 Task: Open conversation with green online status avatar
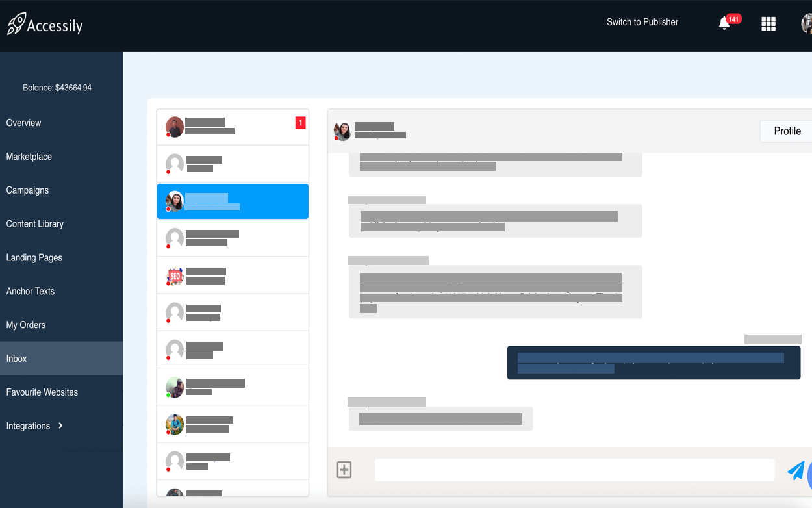pos(233,387)
